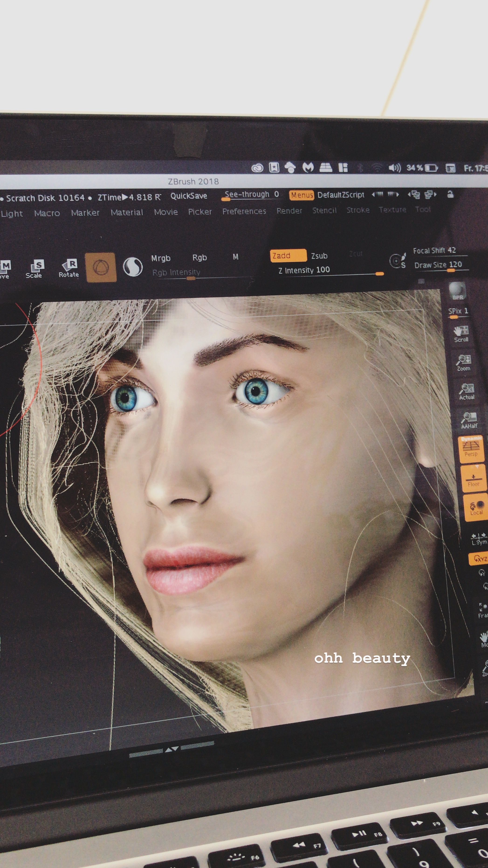Expand the Picker menu palette

pos(200,212)
